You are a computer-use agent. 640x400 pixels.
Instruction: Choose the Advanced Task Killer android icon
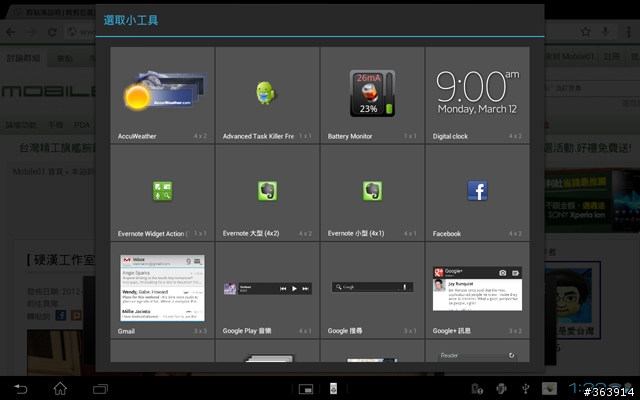click(x=266, y=93)
